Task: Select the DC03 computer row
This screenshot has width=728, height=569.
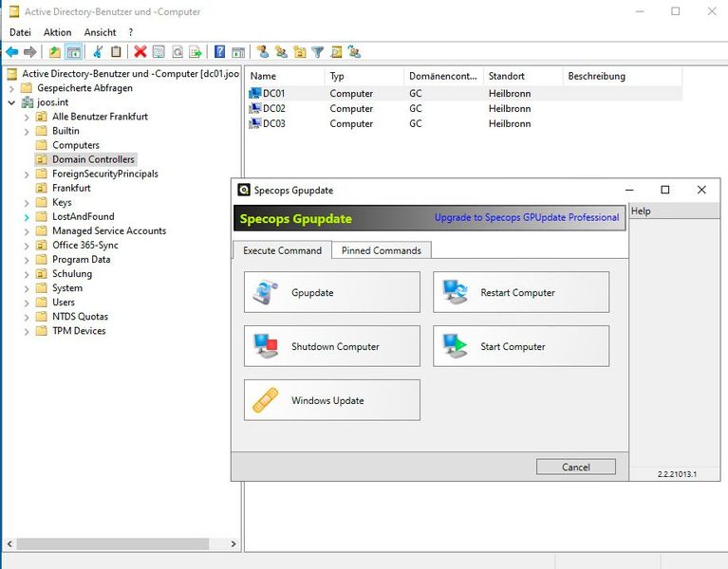Action: pyautogui.click(x=465, y=124)
